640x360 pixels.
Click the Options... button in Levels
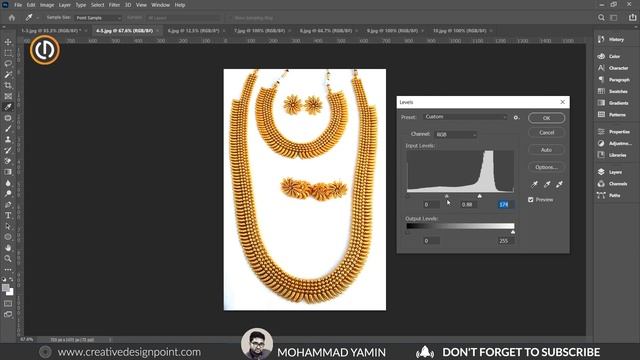coord(547,167)
